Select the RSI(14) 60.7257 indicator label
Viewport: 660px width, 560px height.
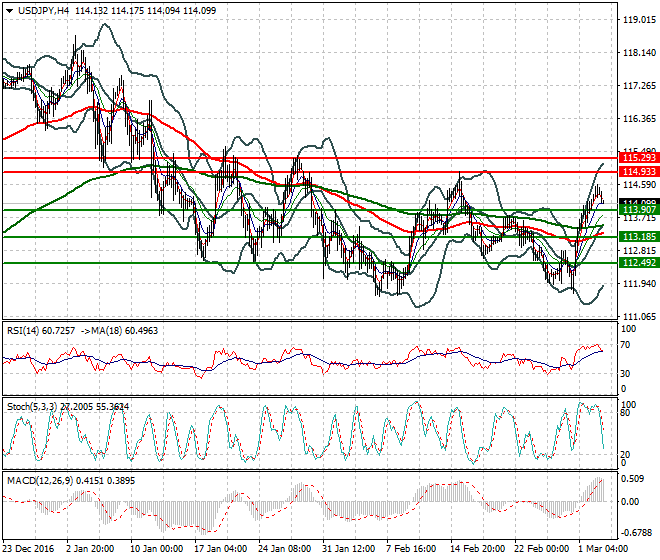tap(41, 331)
